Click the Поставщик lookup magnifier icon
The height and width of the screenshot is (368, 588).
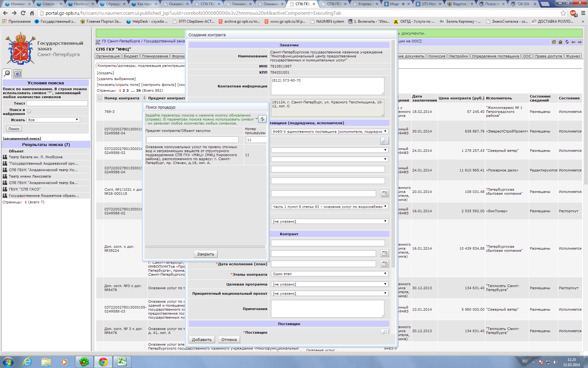(384, 332)
